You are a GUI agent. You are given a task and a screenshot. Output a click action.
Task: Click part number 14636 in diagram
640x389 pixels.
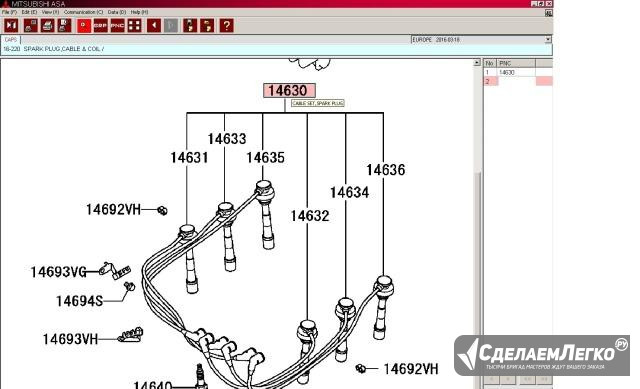pyautogui.click(x=386, y=170)
